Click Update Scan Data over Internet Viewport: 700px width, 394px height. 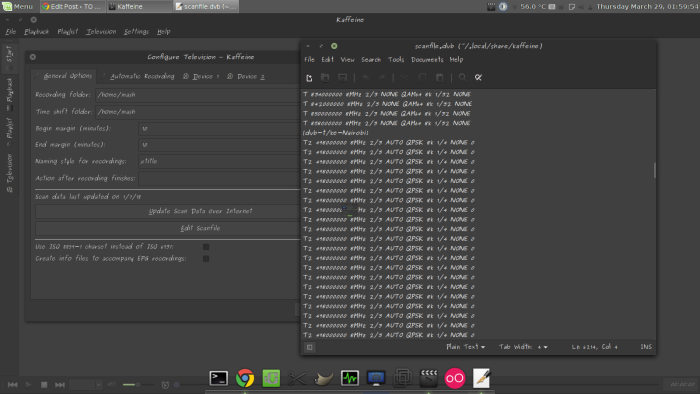[168, 211]
